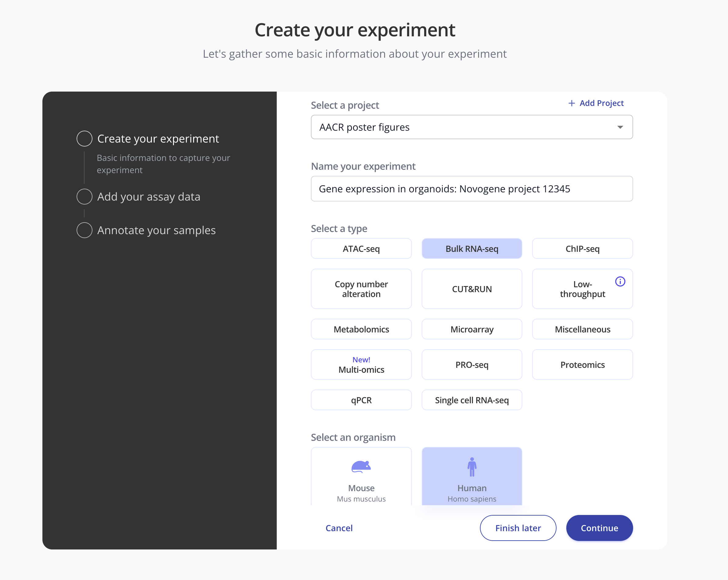Pick Single cell RNA-seq as type

click(x=472, y=400)
